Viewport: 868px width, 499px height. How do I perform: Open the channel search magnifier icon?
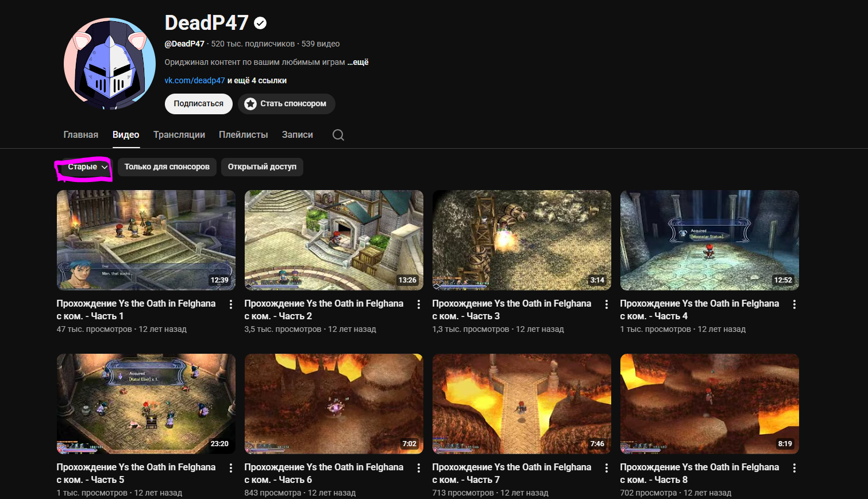(338, 135)
